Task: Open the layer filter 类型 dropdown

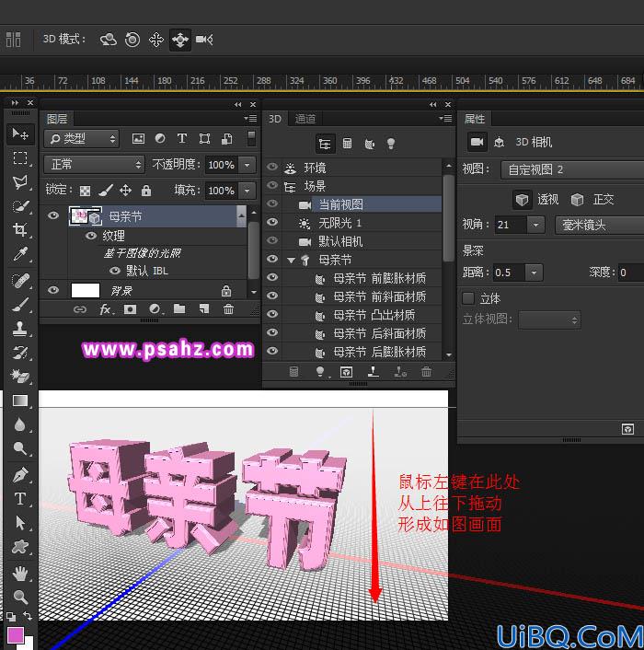Action: coord(82,139)
